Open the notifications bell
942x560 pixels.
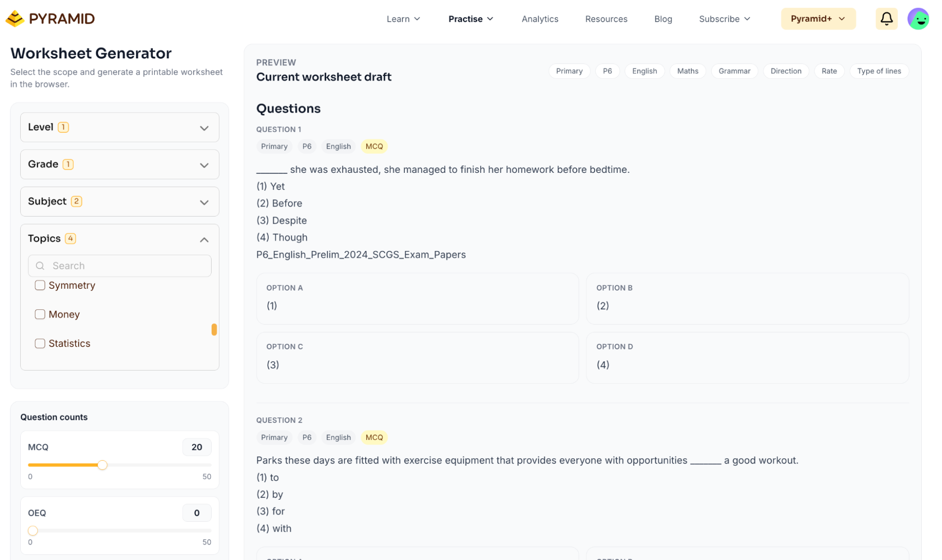pos(886,19)
